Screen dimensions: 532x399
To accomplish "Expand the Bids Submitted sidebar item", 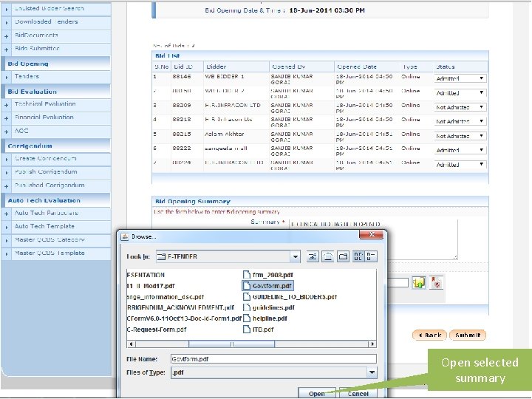I will coord(6,50).
